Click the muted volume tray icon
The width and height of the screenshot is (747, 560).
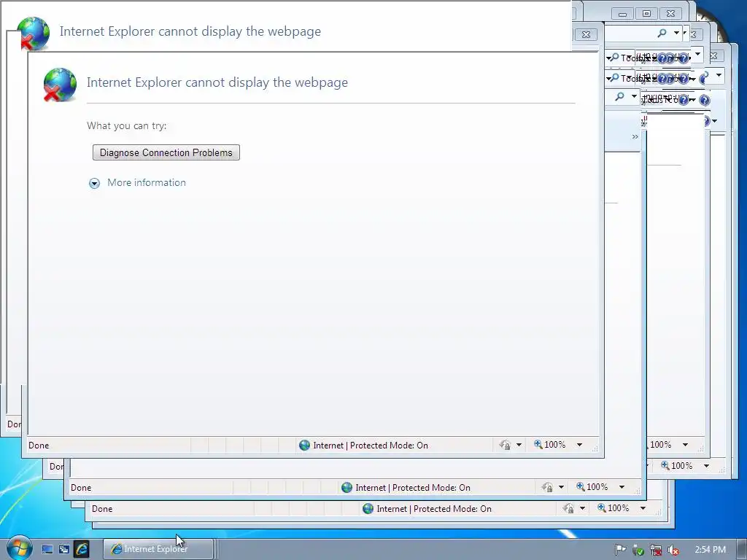click(673, 551)
